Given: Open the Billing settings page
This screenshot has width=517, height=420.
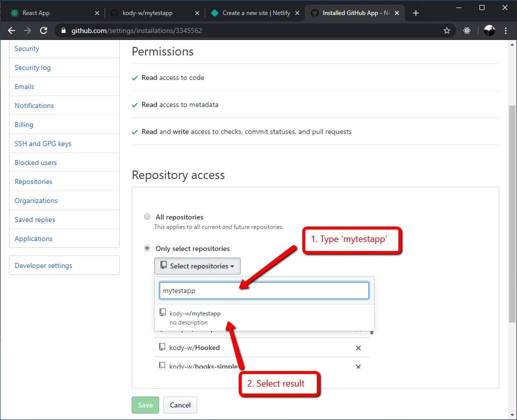Looking at the screenshot, I should [x=24, y=124].
